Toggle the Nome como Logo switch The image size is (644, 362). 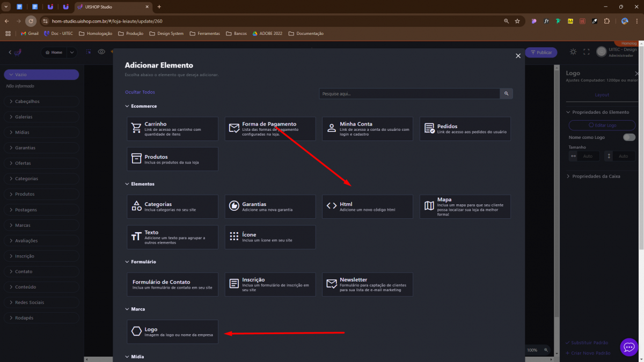click(x=629, y=137)
